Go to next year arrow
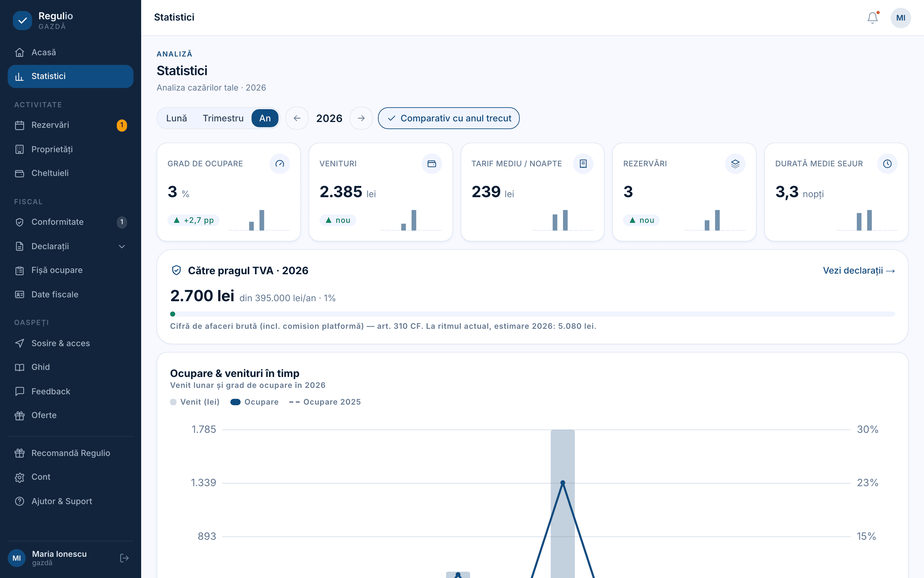This screenshot has width=924, height=578. pyautogui.click(x=361, y=118)
